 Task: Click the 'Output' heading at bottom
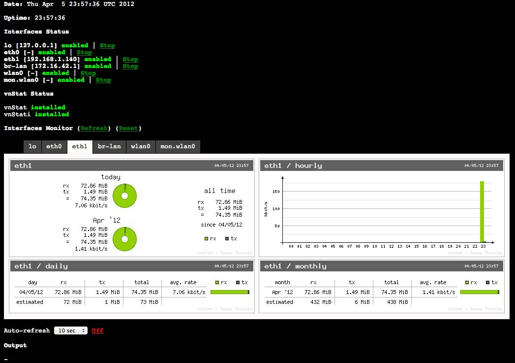(x=15, y=345)
